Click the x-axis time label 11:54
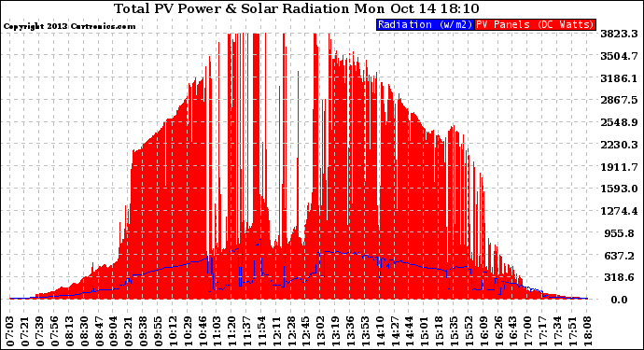 pos(261,331)
